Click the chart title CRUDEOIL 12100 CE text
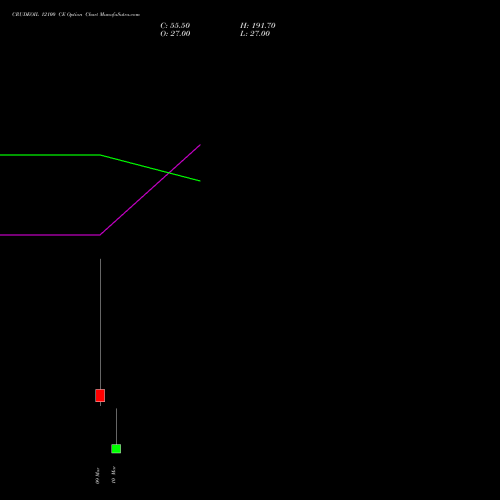 [x=76, y=15]
